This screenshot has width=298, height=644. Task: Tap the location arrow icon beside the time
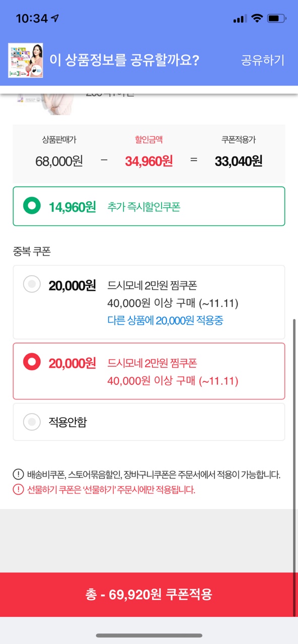pos(55,19)
